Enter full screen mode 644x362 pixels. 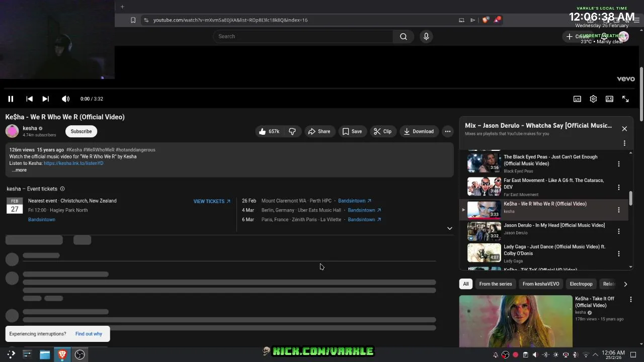point(625,99)
